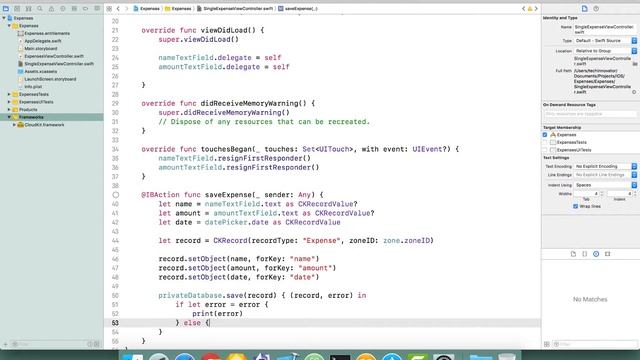Go back in editor history

[118, 8]
